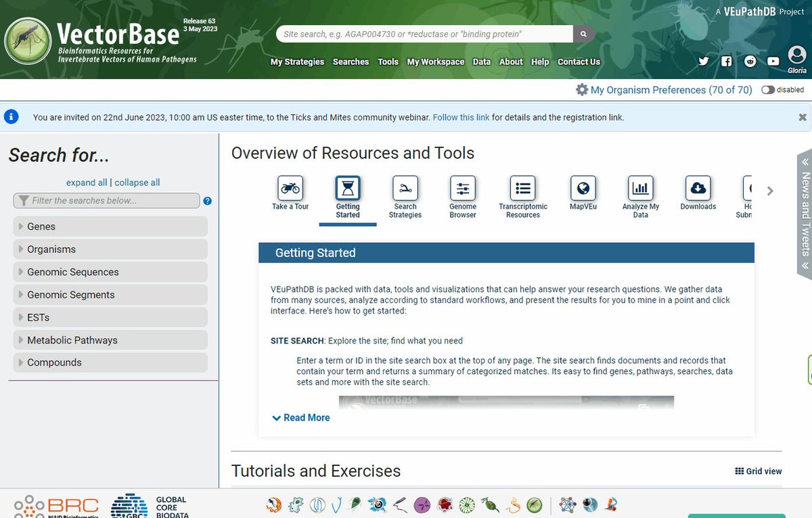Open the Help menu
Image resolution: width=812 pixels, height=518 pixels.
[540, 62]
